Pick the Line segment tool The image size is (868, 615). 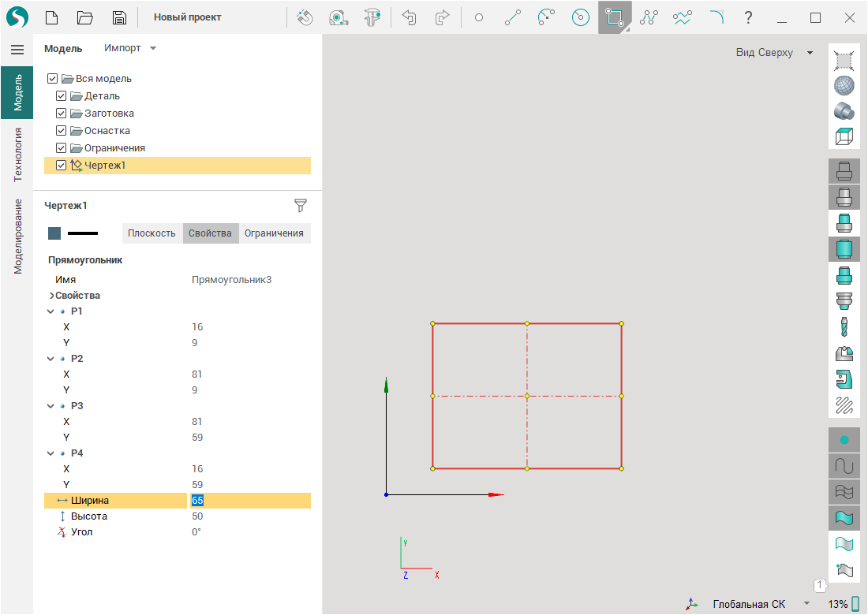[x=513, y=17]
